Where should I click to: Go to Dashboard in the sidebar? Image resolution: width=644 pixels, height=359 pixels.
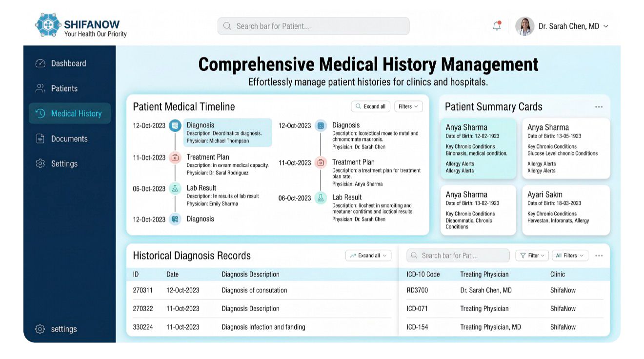click(x=68, y=63)
